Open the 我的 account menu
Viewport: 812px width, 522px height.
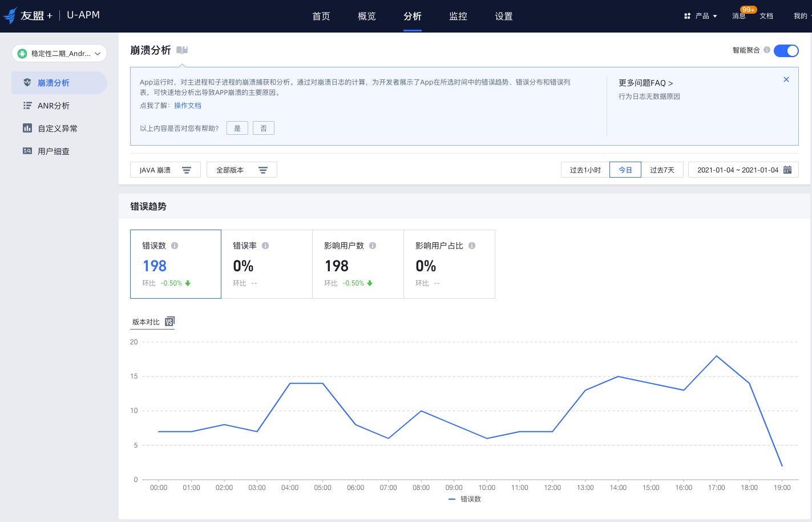coord(800,16)
